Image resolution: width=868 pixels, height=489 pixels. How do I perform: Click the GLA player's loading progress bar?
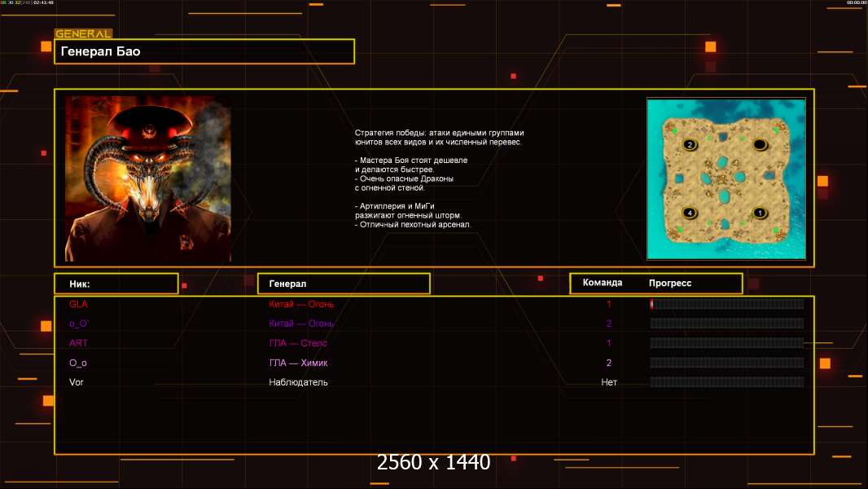click(726, 304)
